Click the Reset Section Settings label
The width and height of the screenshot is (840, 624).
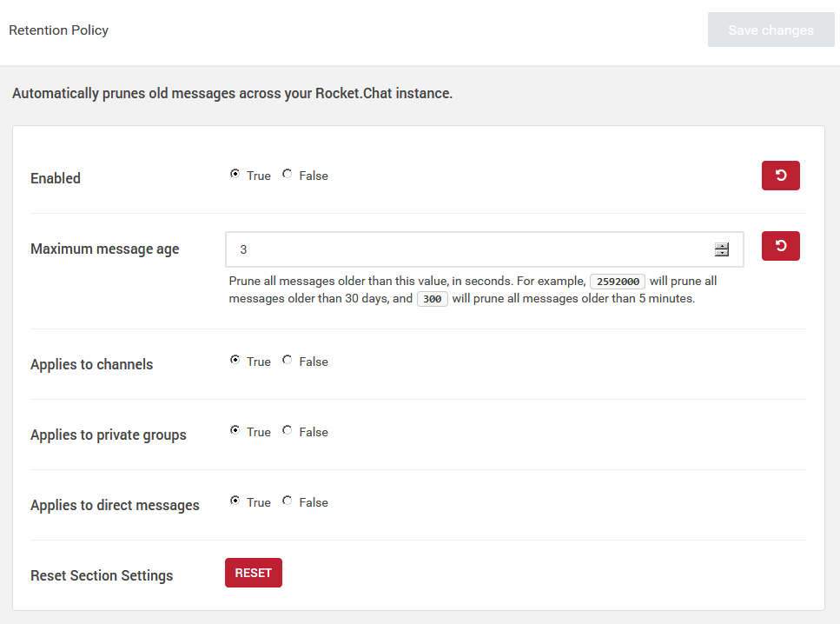(102, 575)
